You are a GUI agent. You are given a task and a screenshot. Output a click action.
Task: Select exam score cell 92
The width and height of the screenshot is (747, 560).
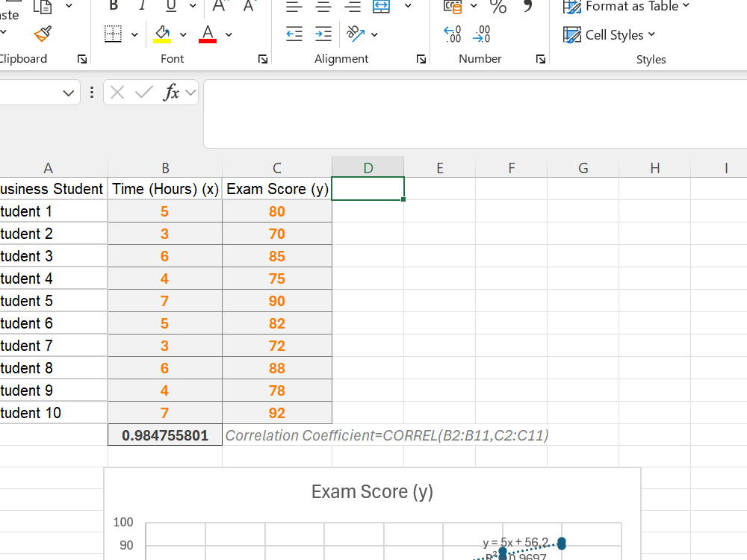pyautogui.click(x=277, y=413)
